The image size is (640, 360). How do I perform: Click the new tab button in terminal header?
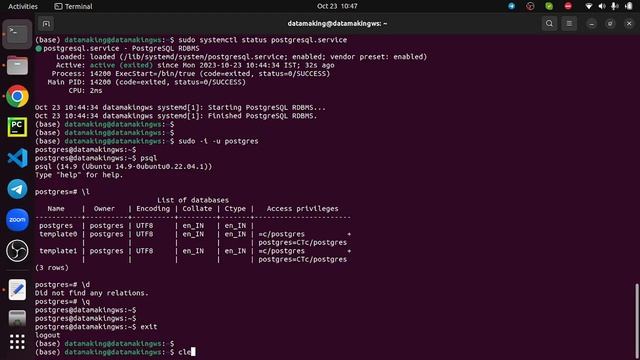pyautogui.click(x=46, y=24)
